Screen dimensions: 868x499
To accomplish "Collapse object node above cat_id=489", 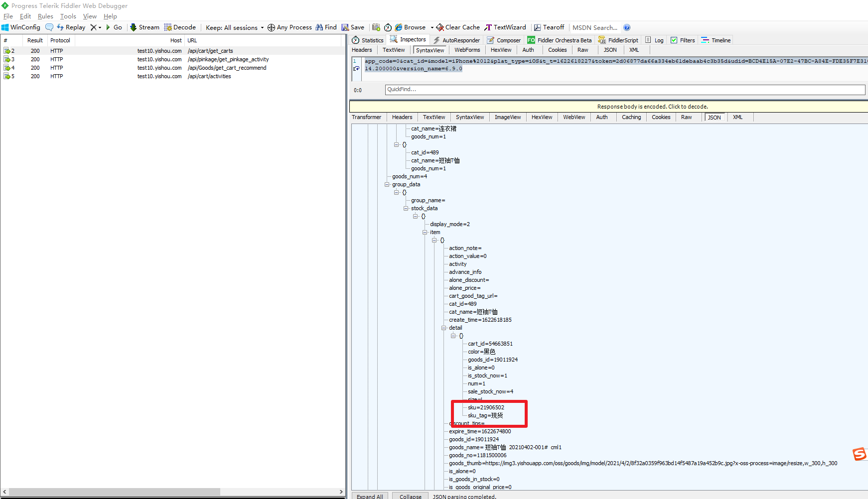I will (396, 144).
